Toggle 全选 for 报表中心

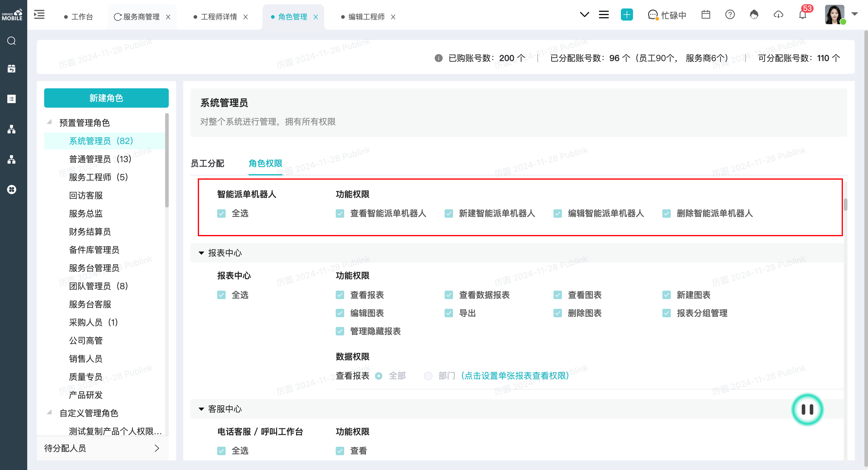(x=221, y=295)
